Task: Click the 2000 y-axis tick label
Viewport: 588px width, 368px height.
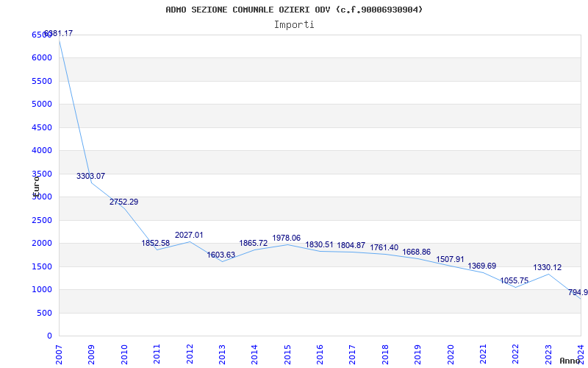Action: [42, 244]
